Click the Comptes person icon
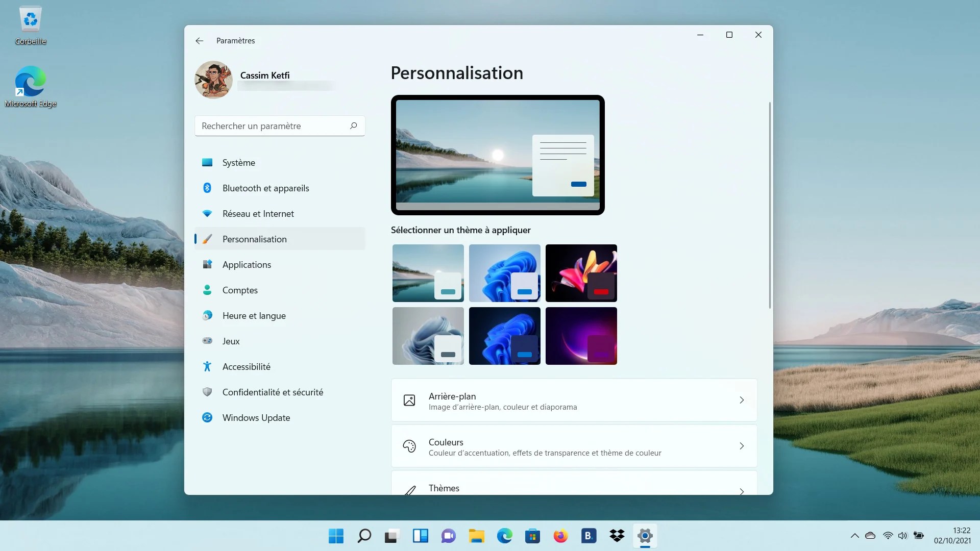 pos(207,290)
